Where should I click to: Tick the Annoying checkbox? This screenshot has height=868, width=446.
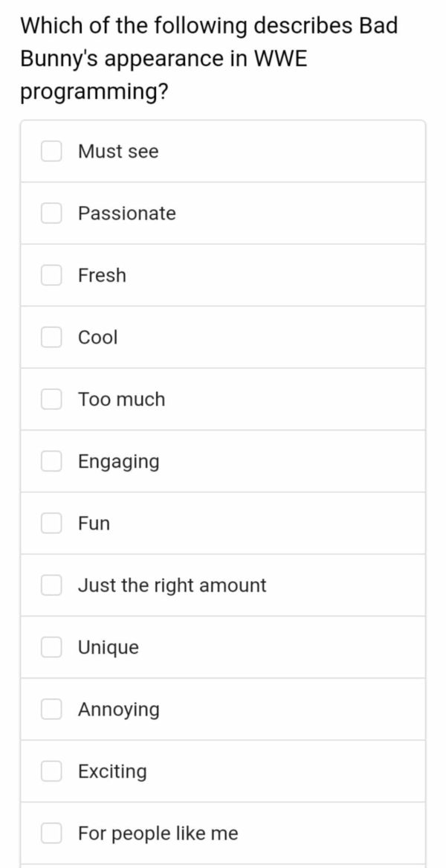click(51, 709)
